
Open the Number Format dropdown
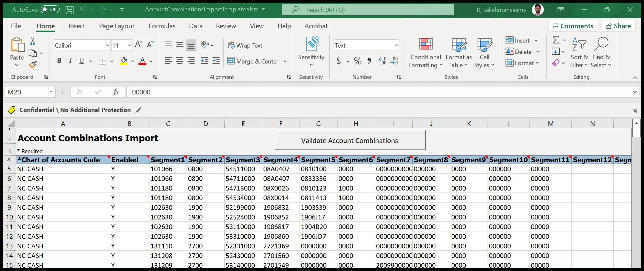[396, 45]
